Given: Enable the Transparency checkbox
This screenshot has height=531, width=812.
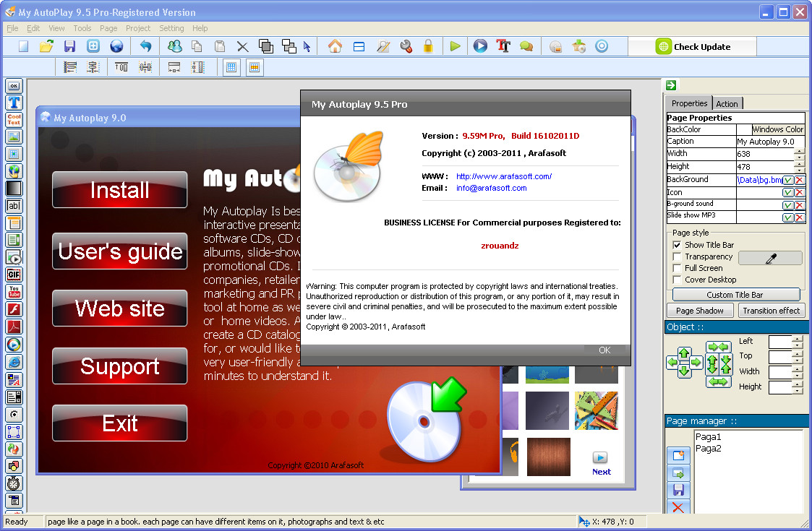Looking at the screenshot, I should point(677,256).
